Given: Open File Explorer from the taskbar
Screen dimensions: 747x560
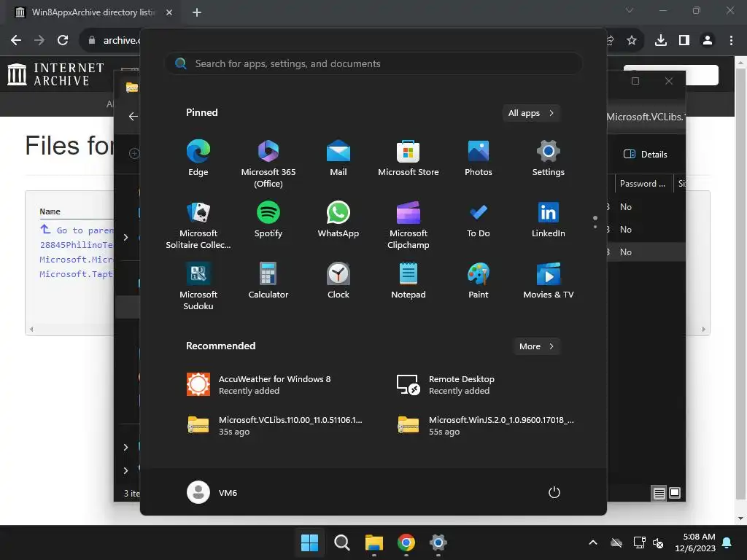Looking at the screenshot, I should 374,542.
